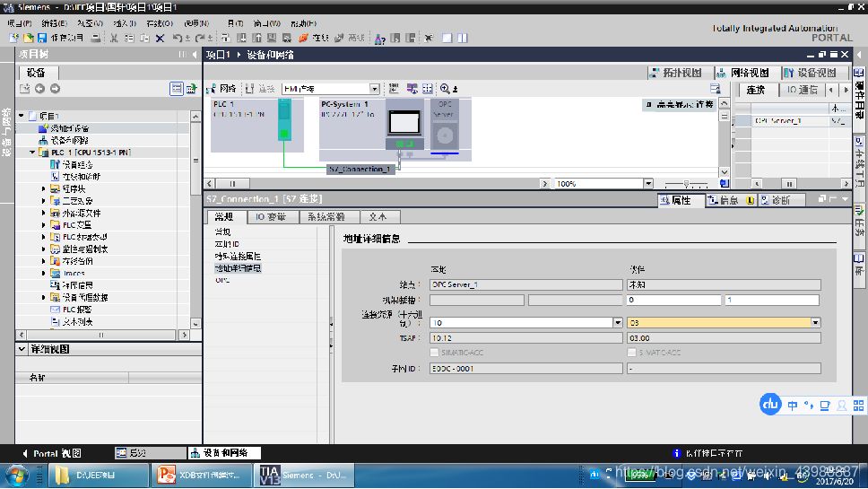Open the Info tab in inspector window
This screenshot has width=868, height=489.
[x=730, y=200]
